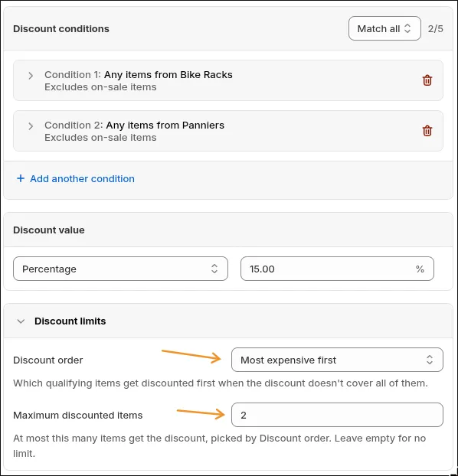This screenshot has width=458, height=476.
Task: Click the arrows icon in Match all
Action: (x=407, y=28)
